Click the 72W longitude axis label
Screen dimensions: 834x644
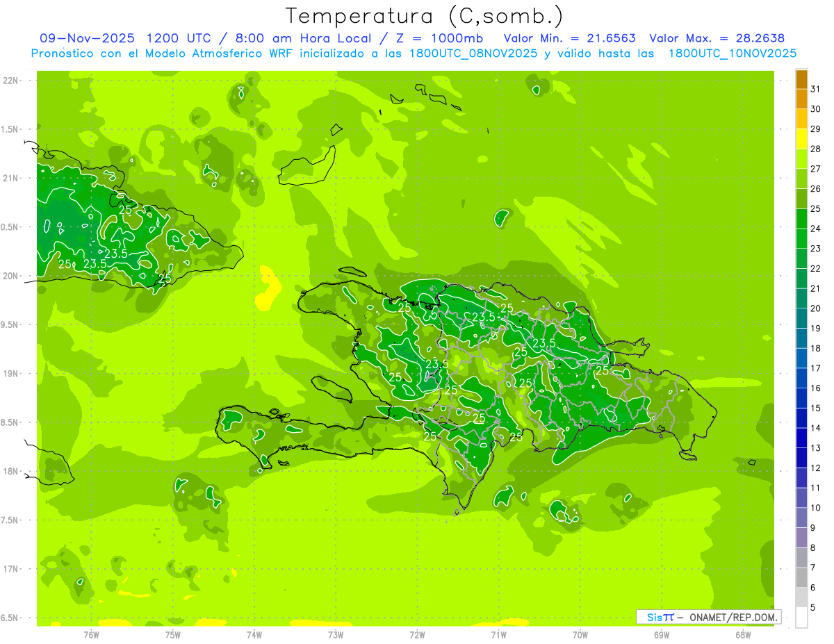417,634
